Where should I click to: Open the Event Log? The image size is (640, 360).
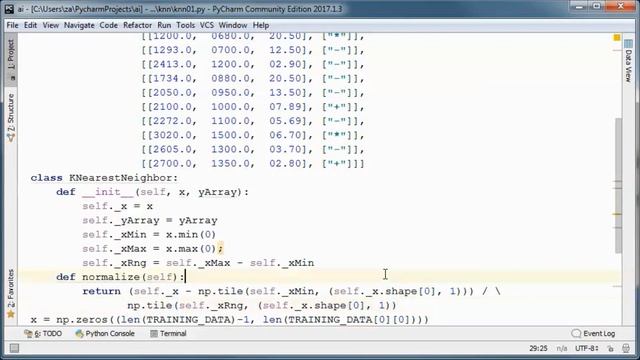pyautogui.click(x=593, y=333)
